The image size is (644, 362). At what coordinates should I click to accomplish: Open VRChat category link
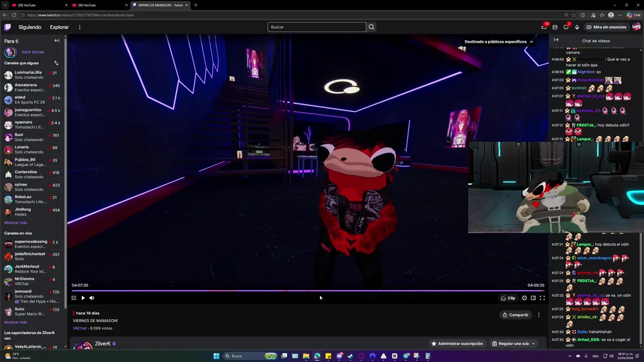click(x=79, y=328)
